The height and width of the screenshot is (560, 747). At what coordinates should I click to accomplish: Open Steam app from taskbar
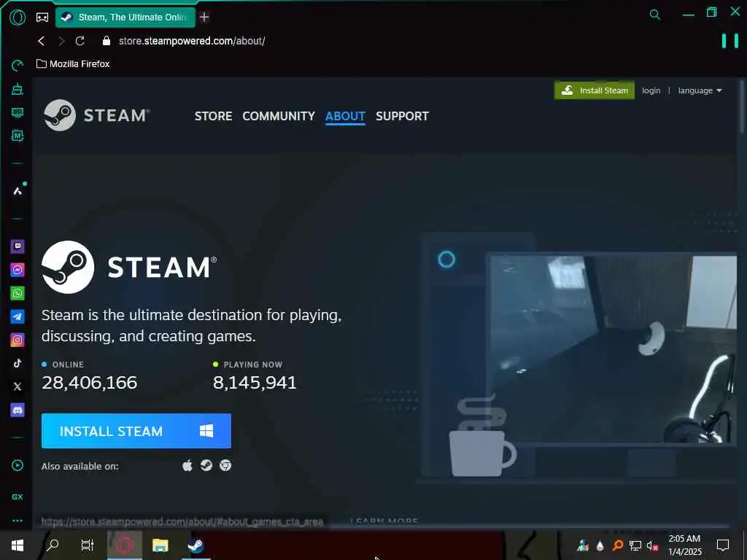[x=196, y=545]
